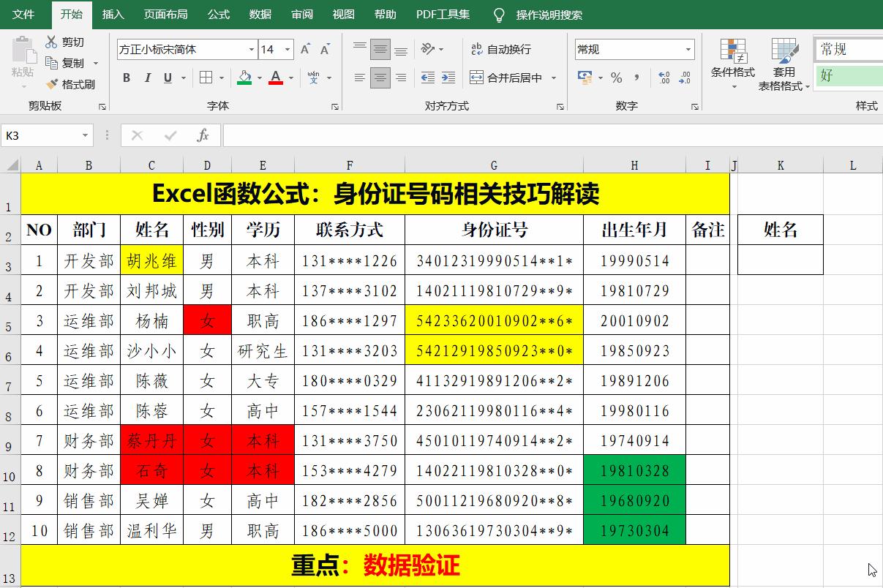Switch to the 插入 ribbon tab
Screen dimensions: 883x588
point(113,14)
